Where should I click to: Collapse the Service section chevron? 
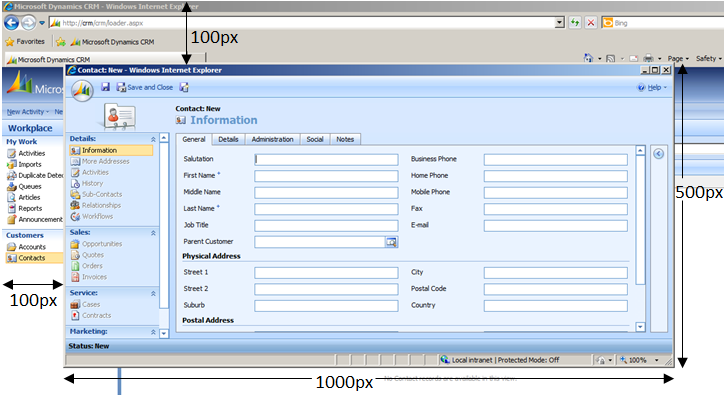[153, 294]
